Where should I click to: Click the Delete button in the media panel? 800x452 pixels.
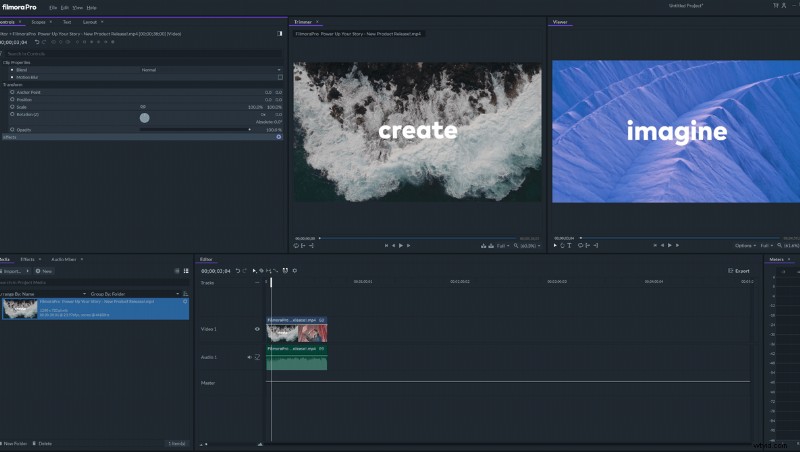[x=42, y=444]
